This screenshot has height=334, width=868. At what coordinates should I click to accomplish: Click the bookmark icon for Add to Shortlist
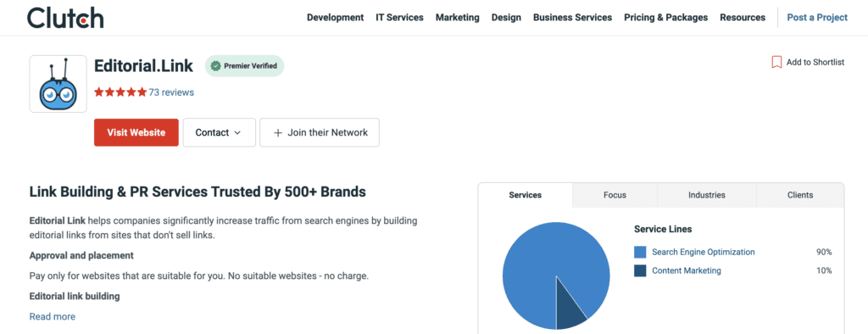(776, 62)
